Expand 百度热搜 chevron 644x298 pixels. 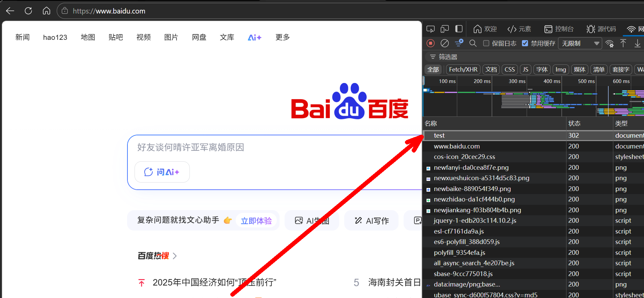point(175,256)
